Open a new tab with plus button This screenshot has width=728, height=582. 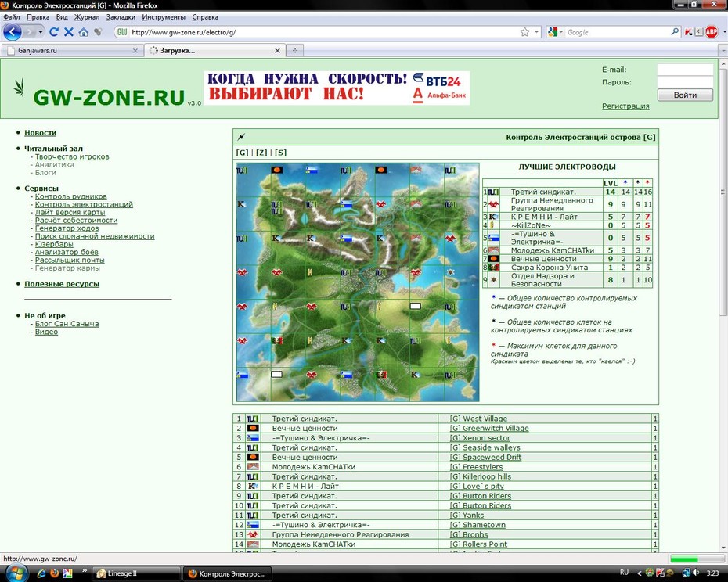(x=295, y=51)
